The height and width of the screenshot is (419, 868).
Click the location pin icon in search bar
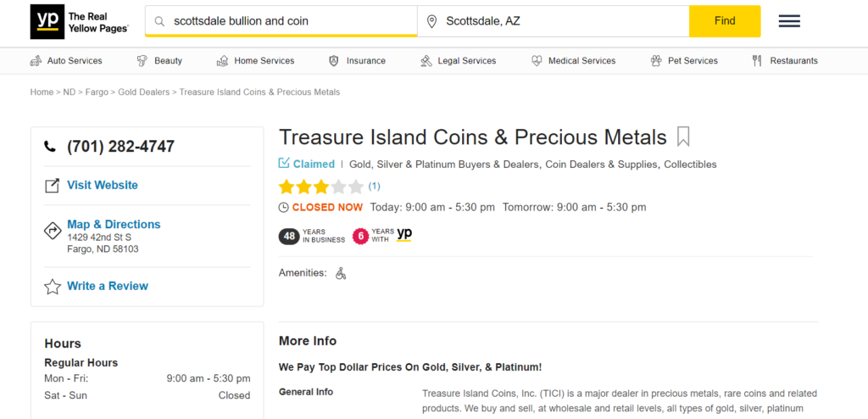[x=431, y=21]
